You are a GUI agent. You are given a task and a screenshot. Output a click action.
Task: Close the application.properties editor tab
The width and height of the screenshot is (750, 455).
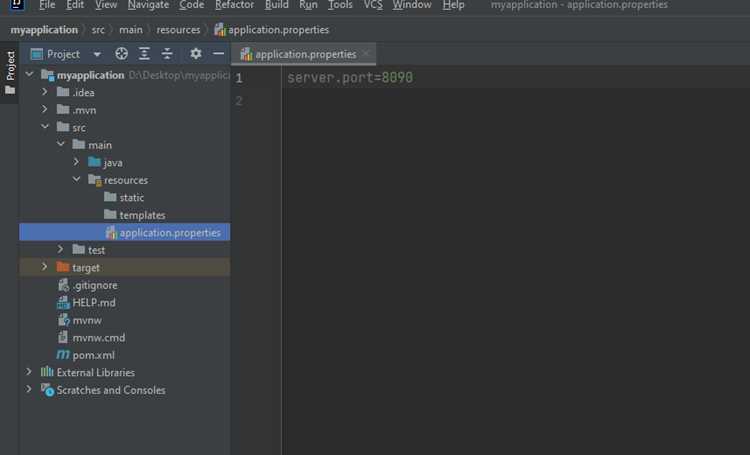pyautogui.click(x=366, y=54)
